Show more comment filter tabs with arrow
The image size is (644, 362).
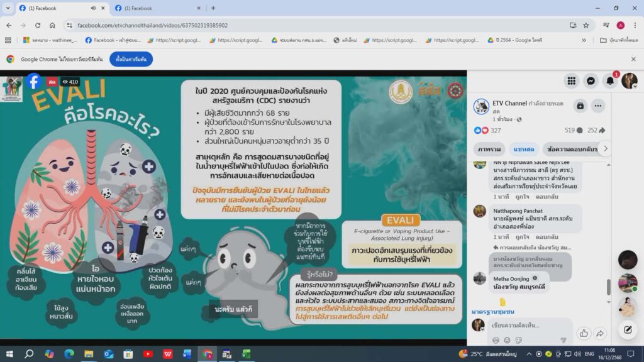pyautogui.click(x=606, y=148)
